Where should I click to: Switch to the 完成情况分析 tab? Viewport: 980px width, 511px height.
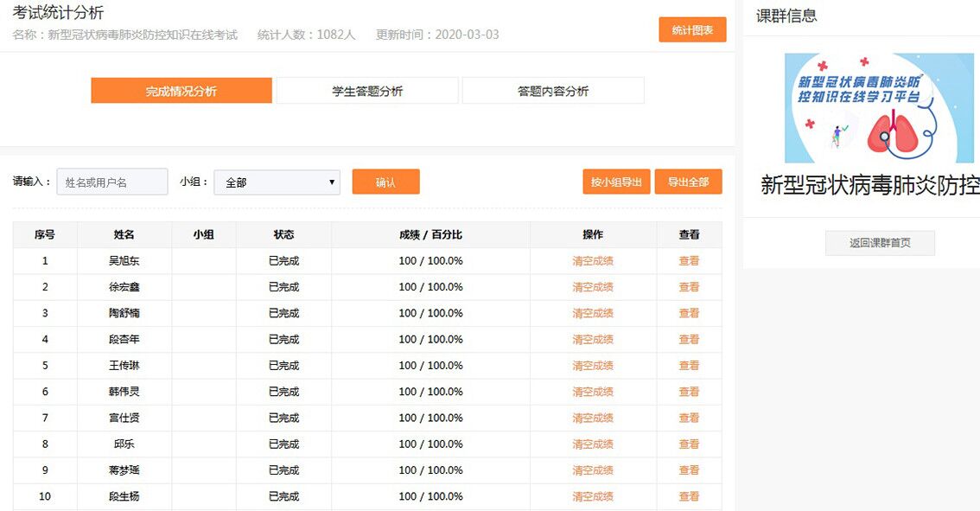click(181, 91)
